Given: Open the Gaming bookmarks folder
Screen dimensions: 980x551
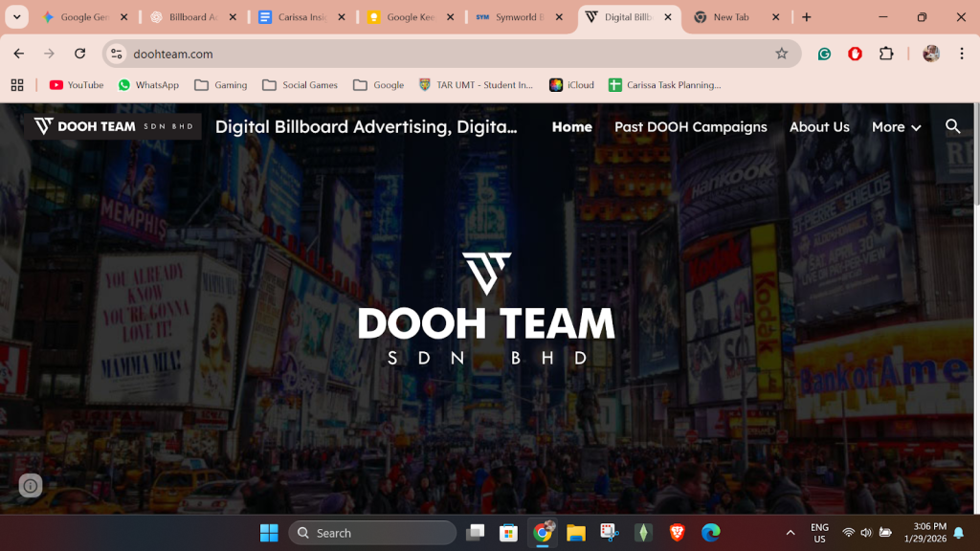Looking at the screenshot, I should pos(221,85).
